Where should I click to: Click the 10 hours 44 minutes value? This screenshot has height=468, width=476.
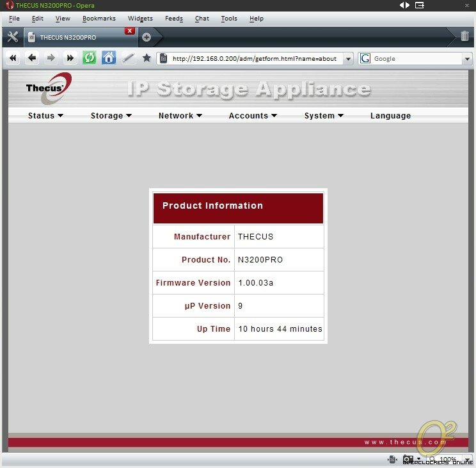[280, 329]
